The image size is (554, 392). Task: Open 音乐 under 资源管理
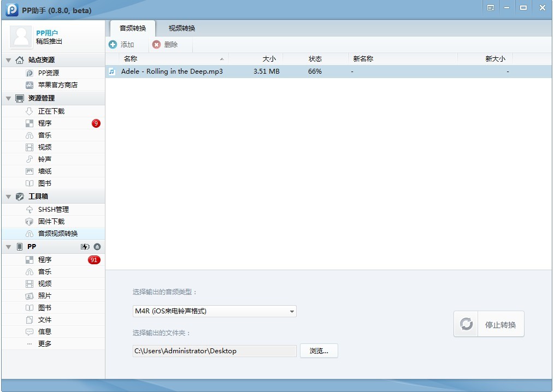click(x=54, y=135)
